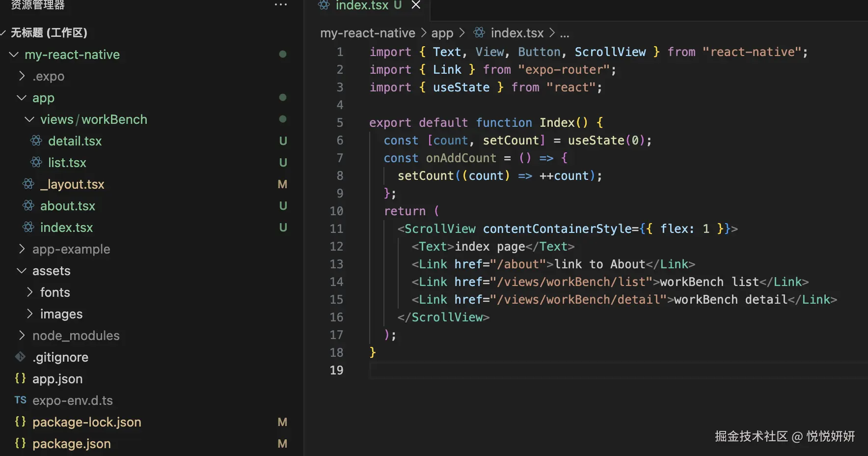The image size is (868, 456).
Task: Click the change dot on the app folder
Action: 283,97
